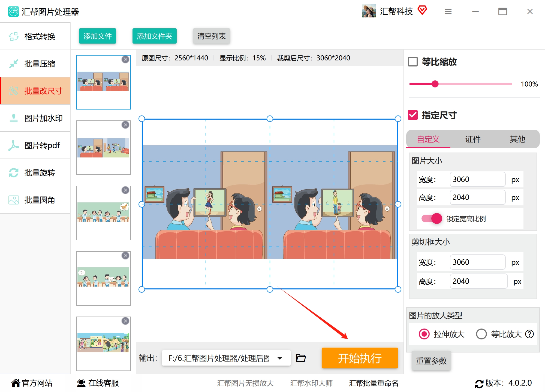Click the 汇帮图片处理器 app logo icon
This screenshot has height=392, width=545.
pyautogui.click(x=13, y=11)
